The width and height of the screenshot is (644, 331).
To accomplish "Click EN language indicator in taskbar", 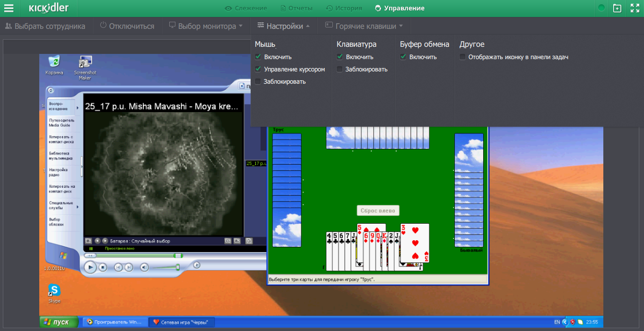I will [557, 322].
